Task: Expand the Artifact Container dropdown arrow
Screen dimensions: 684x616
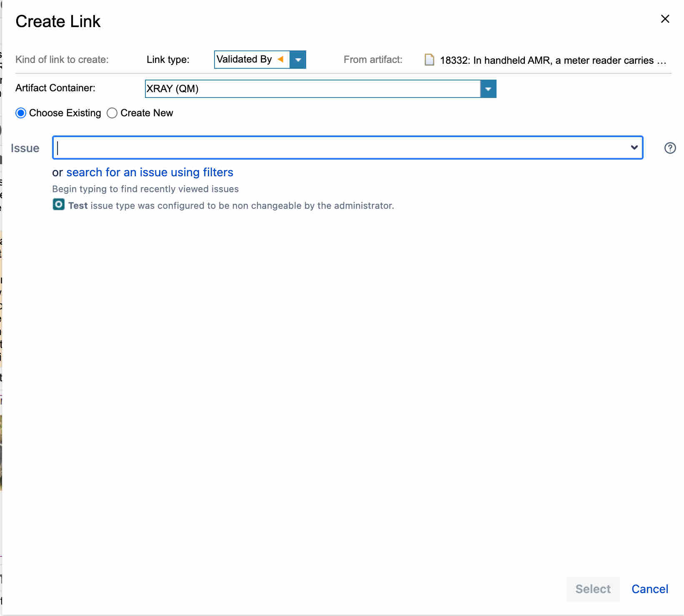Action: click(488, 89)
